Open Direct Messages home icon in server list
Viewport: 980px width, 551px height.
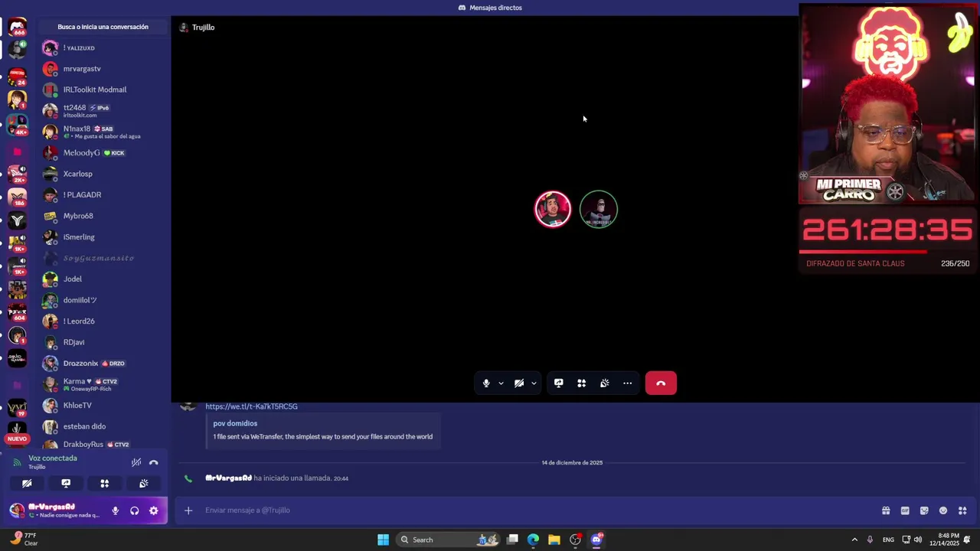(x=17, y=28)
